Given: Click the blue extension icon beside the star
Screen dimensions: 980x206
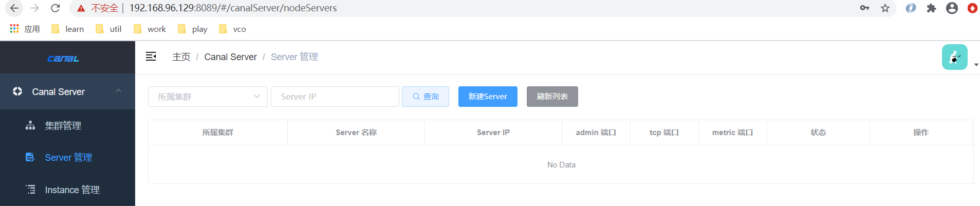Looking at the screenshot, I should tap(911, 8).
